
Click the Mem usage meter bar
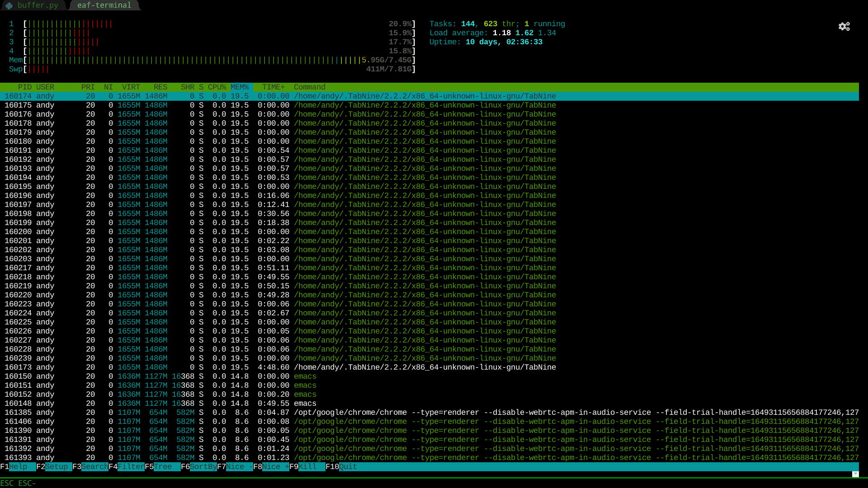[x=219, y=60]
